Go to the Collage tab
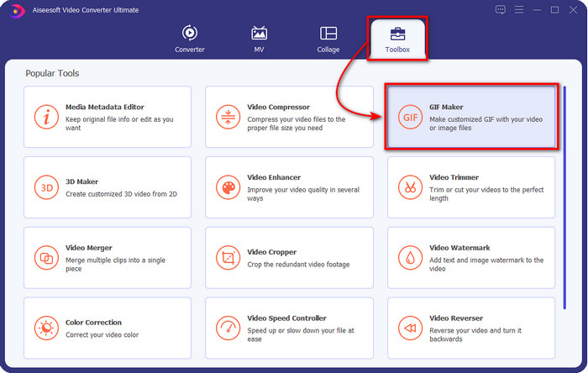 (328, 39)
